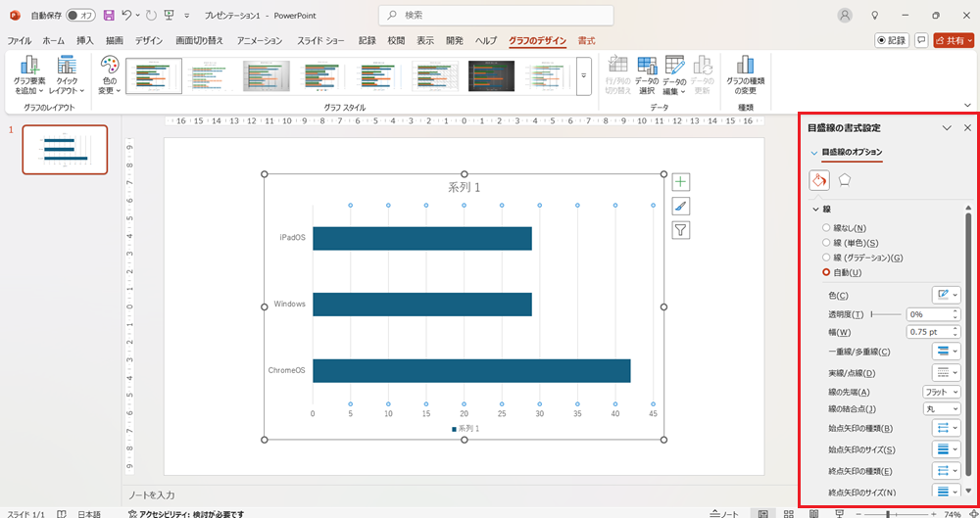980x518 pixels.
Task: Open 線の先端(A) cap type dropdown
Action: [941, 392]
